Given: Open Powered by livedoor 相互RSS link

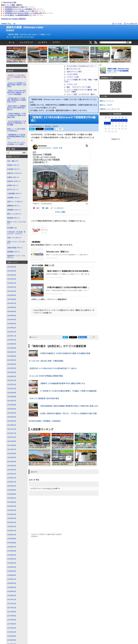Looking at the screenshot, I should [14, 19].
